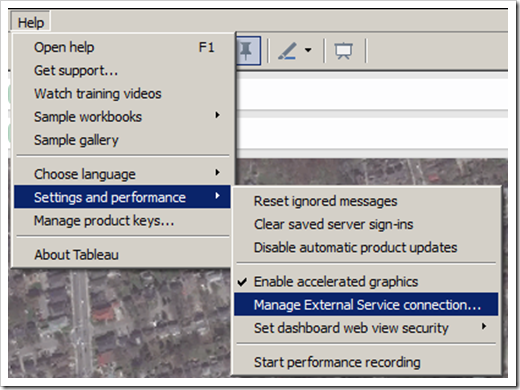Viewport: 520px width, 390px height.
Task: Click the pin (fix axes) toolbar icon
Action: click(247, 51)
